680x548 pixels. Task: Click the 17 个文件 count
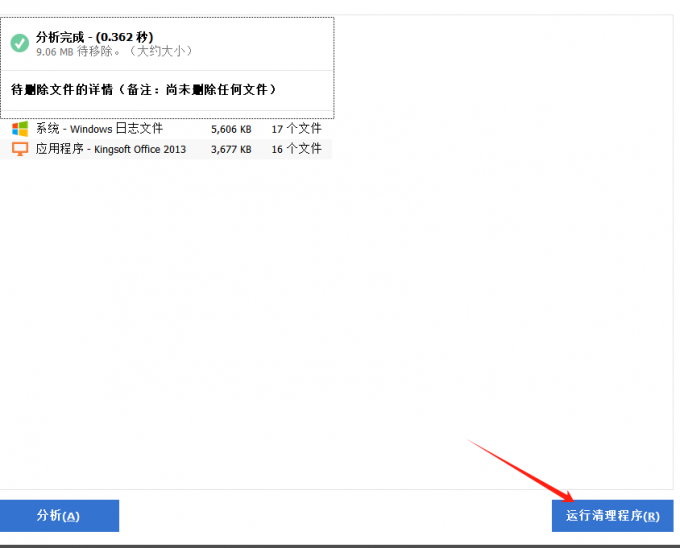(297, 129)
